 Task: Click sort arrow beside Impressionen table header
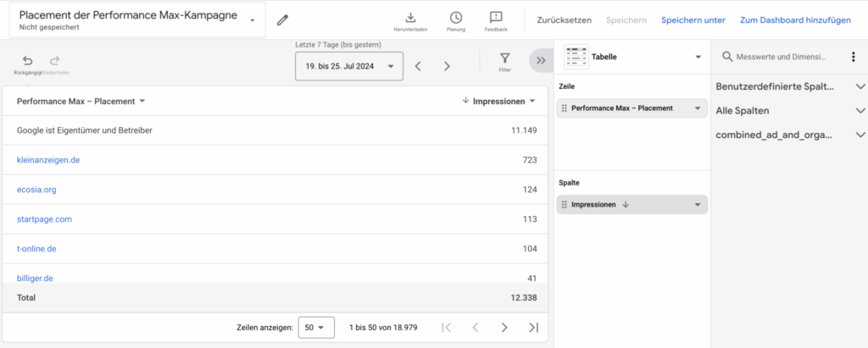(x=465, y=101)
